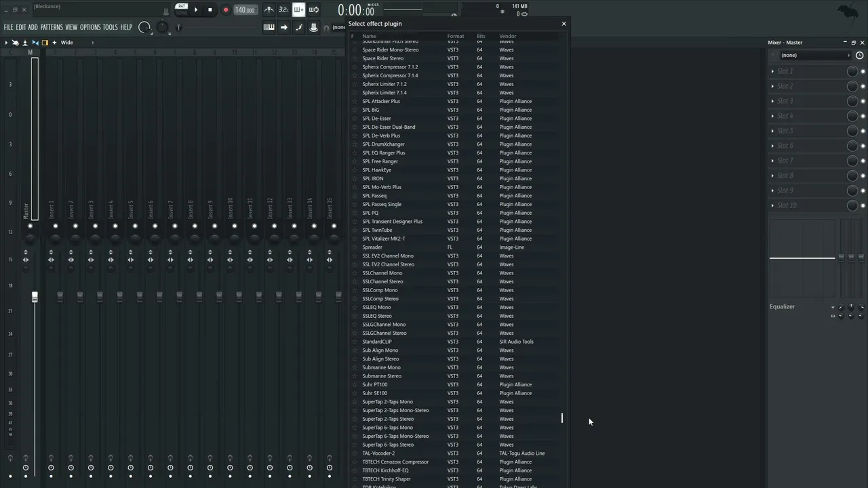Toggle Slot 8 enable switch in Mixer panel

coord(863,176)
